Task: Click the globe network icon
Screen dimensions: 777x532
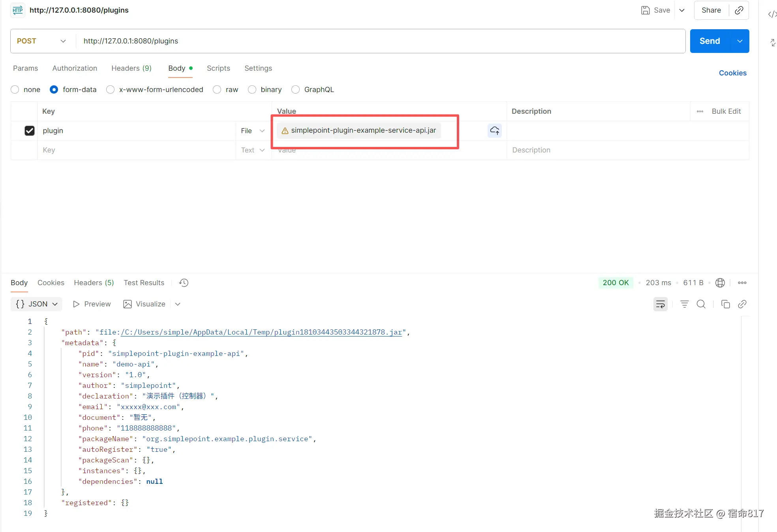Action: (720, 283)
